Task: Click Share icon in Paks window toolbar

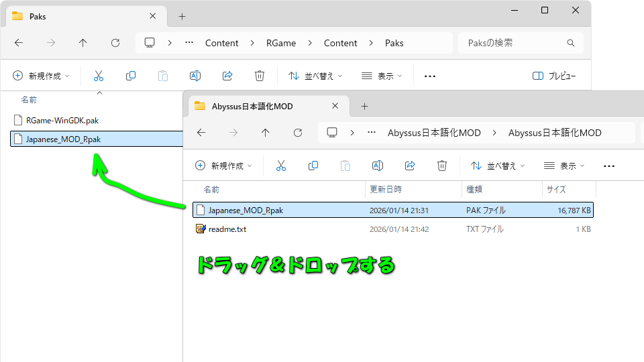Action: pyautogui.click(x=227, y=76)
